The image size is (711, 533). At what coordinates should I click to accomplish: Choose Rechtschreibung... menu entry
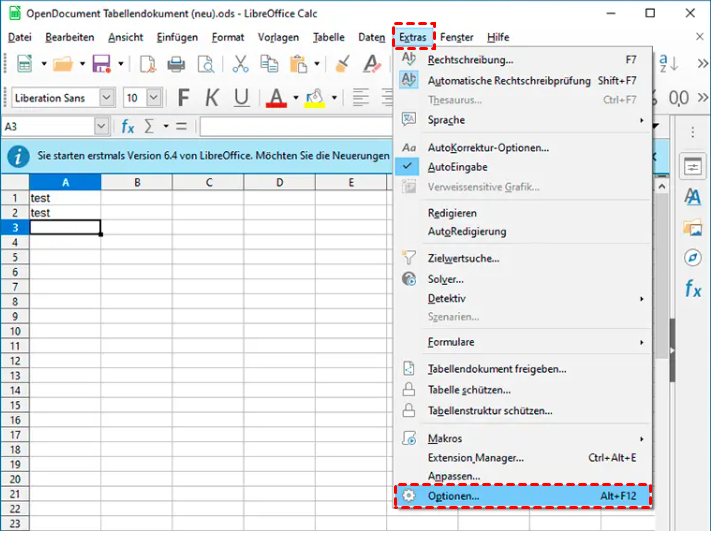(x=523, y=60)
